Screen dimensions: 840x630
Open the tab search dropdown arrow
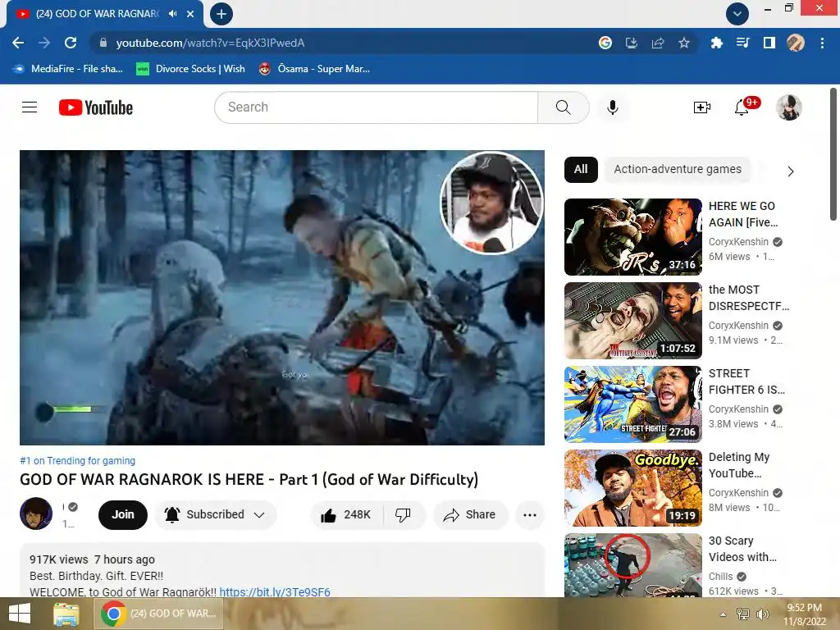point(737,14)
